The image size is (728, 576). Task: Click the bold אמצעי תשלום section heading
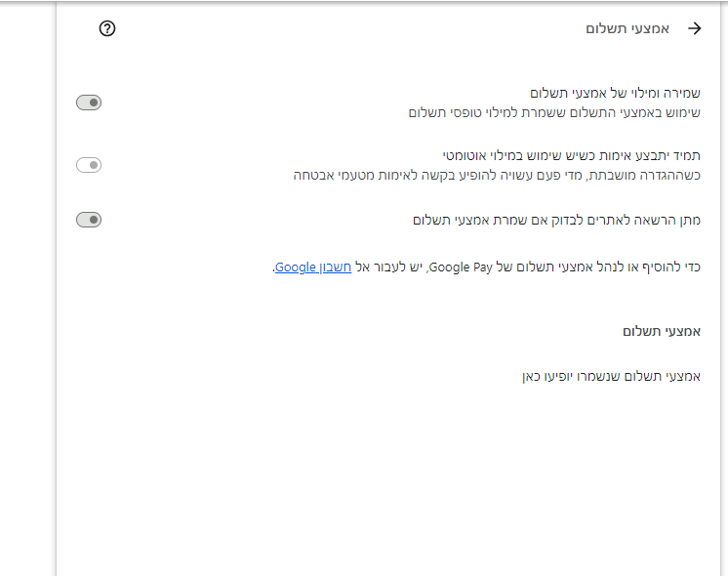[662, 331]
